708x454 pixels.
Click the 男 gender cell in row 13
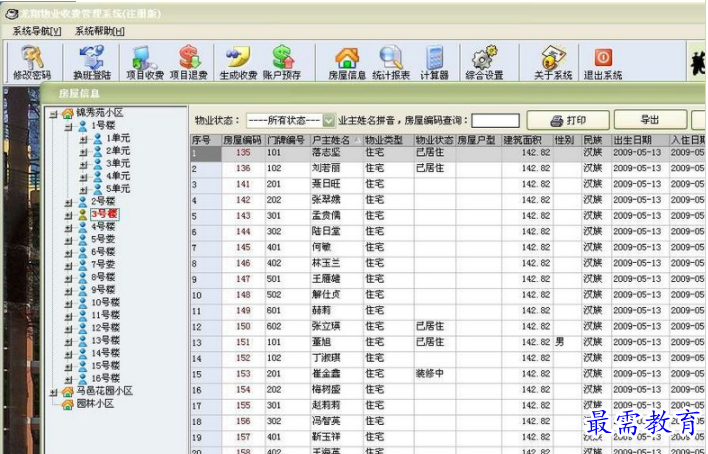[560, 342]
